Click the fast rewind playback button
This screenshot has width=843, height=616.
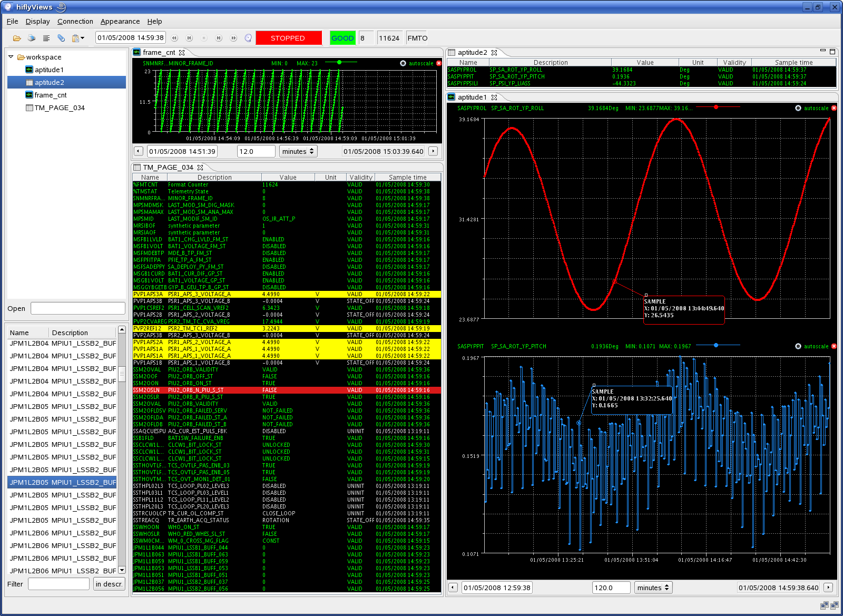tap(174, 38)
